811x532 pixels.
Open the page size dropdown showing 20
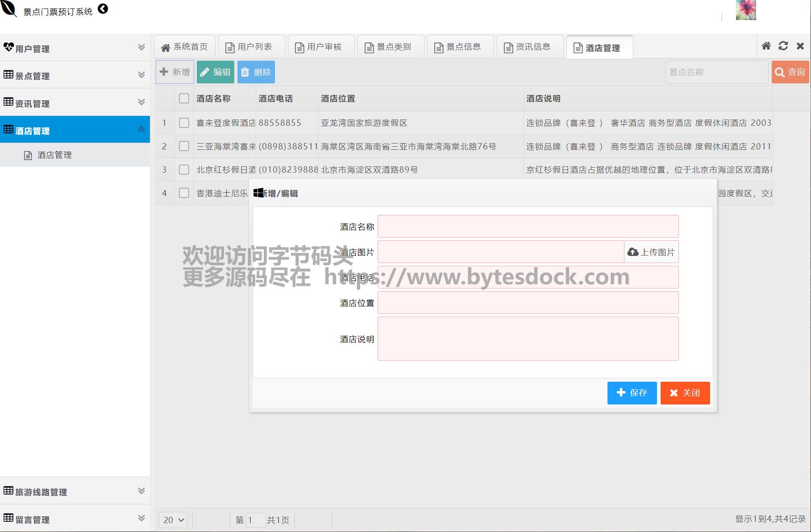173,520
